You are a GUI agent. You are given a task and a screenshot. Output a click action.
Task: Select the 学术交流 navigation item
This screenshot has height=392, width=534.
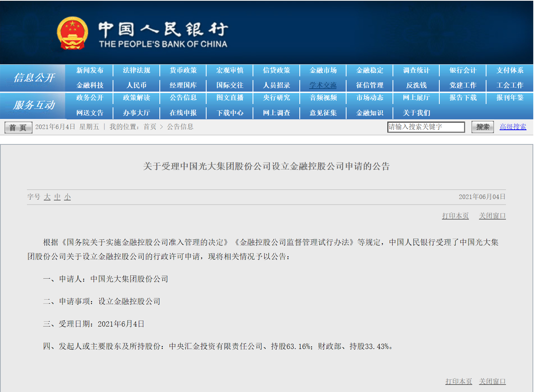[x=323, y=85]
